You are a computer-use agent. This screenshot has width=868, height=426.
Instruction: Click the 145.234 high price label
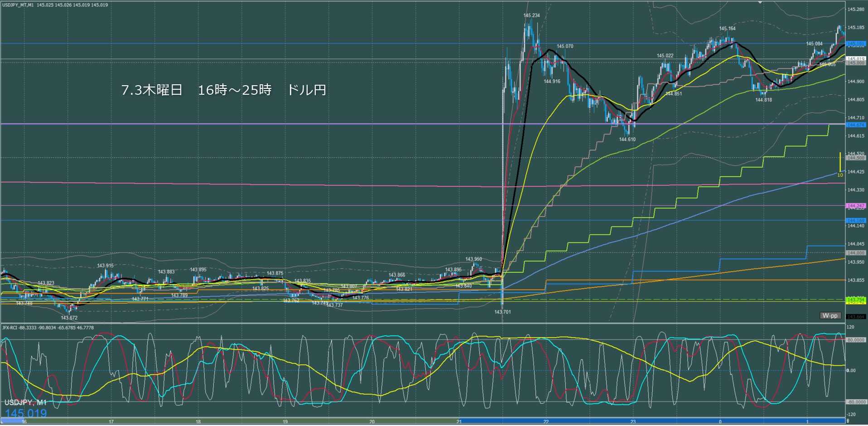(x=531, y=15)
